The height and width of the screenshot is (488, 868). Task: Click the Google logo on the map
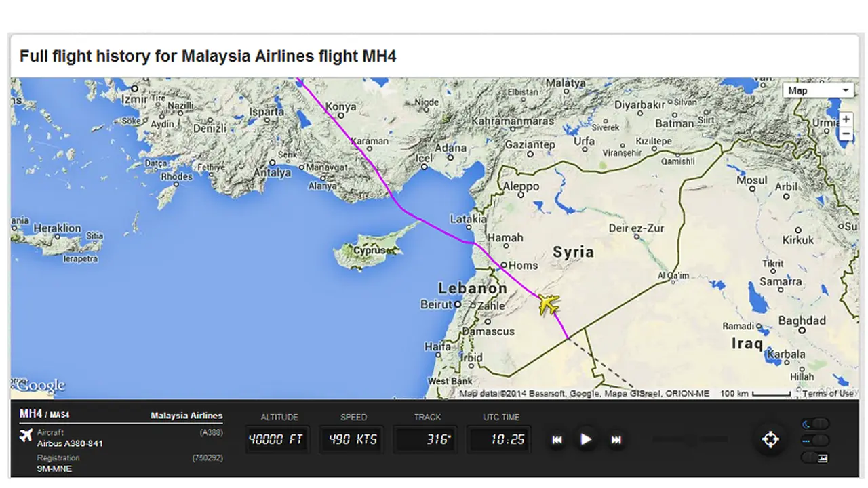click(40, 386)
